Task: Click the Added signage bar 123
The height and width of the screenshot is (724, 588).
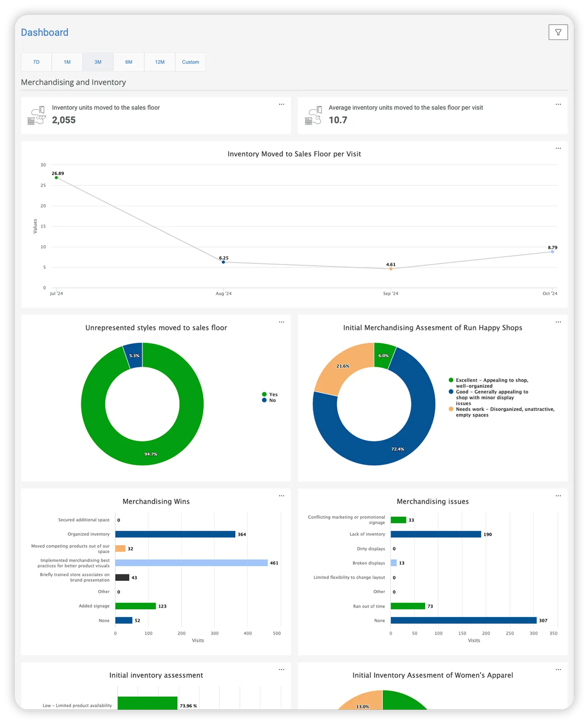Action: (135, 606)
